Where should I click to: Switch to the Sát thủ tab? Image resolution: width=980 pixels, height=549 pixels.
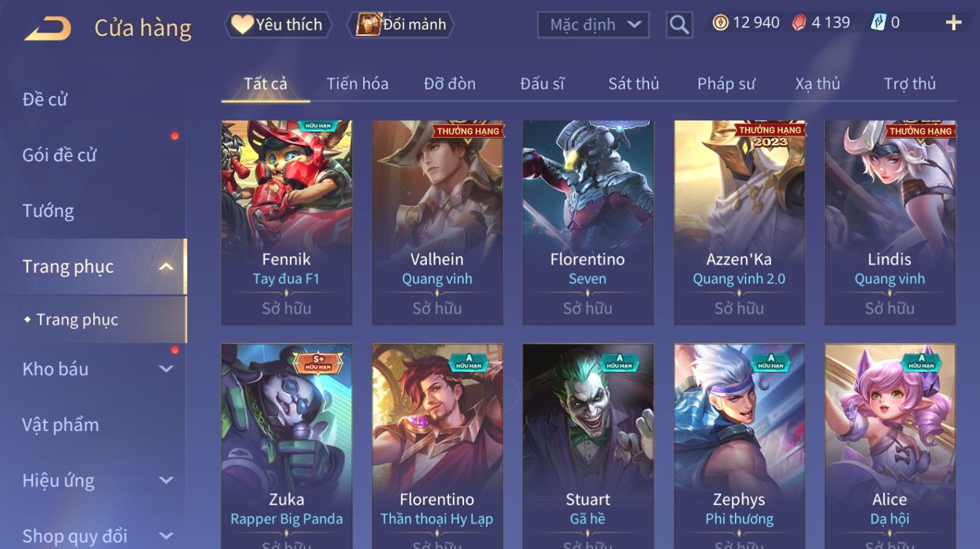633,83
